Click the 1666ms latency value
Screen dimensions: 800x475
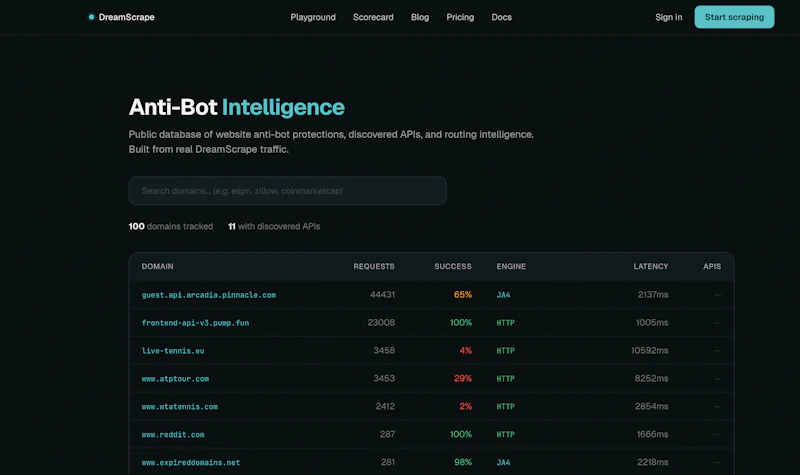click(x=653, y=434)
